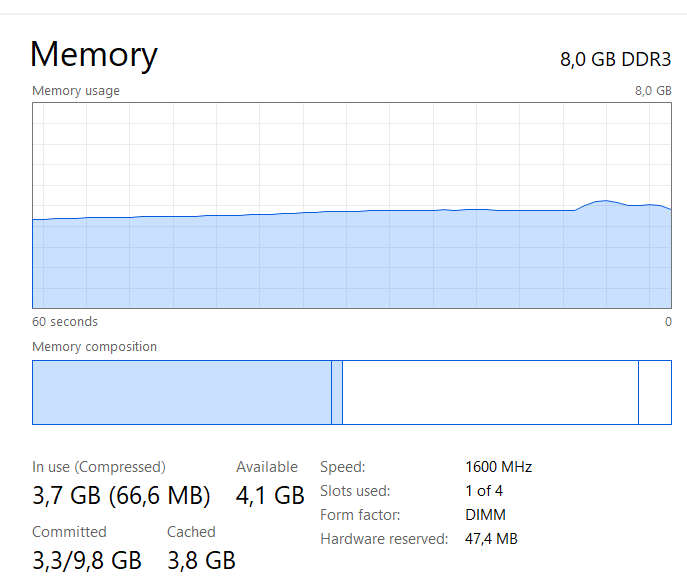Image resolution: width=687 pixels, height=588 pixels.
Task: Click the Memory heading title
Action: pos(94,54)
